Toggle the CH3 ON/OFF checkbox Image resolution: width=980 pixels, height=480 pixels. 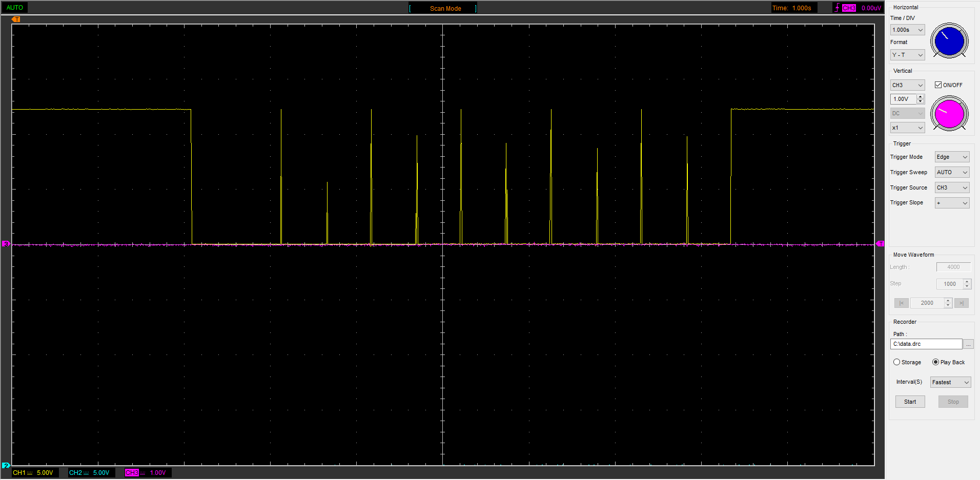pos(938,85)
